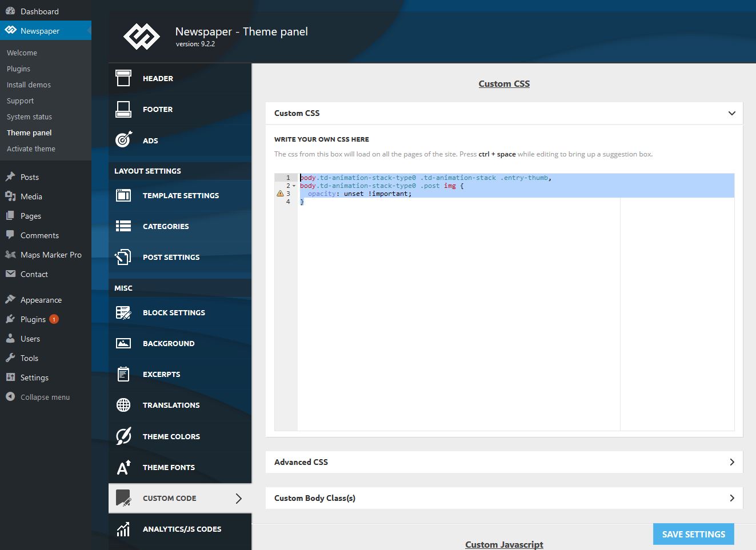The height and width of the screenshot is (550, 756).
Task: Click the Block Settings icon
Action: 123,312
